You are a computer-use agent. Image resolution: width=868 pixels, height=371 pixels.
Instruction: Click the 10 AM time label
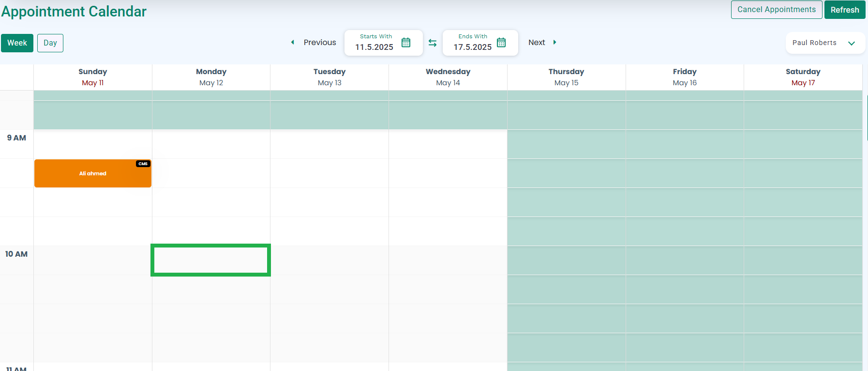[16, 254]
